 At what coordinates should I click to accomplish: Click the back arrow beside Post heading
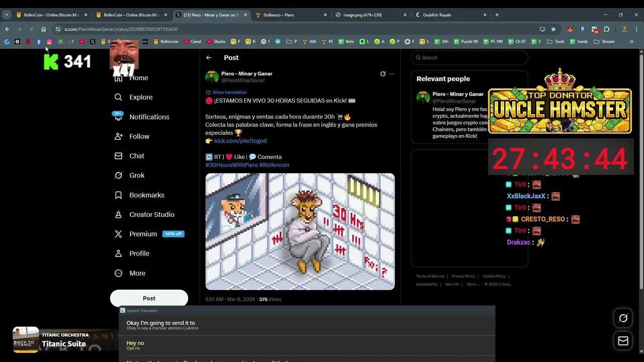(208, 58)
